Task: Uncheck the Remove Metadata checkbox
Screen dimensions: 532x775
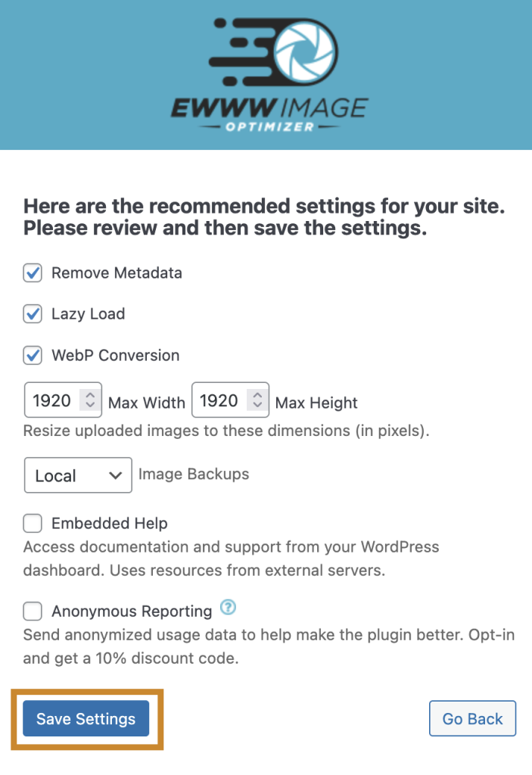Action: [33, 273]
